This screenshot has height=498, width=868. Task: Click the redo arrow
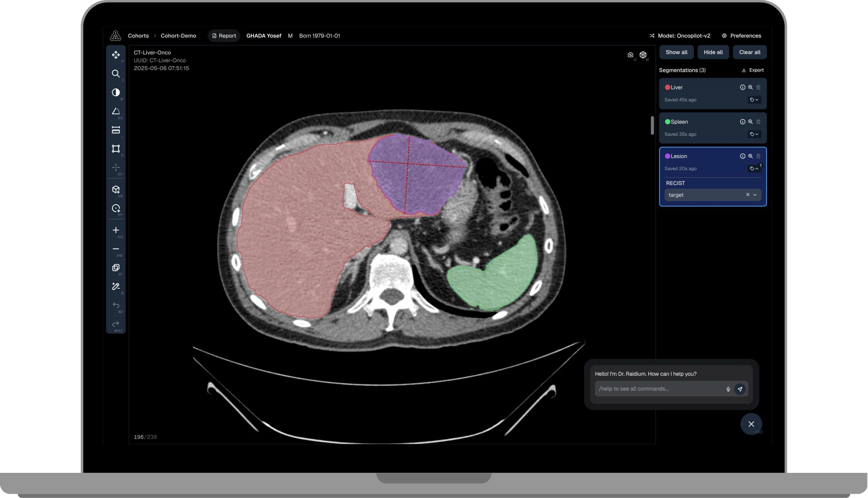[x=116, y=323]
